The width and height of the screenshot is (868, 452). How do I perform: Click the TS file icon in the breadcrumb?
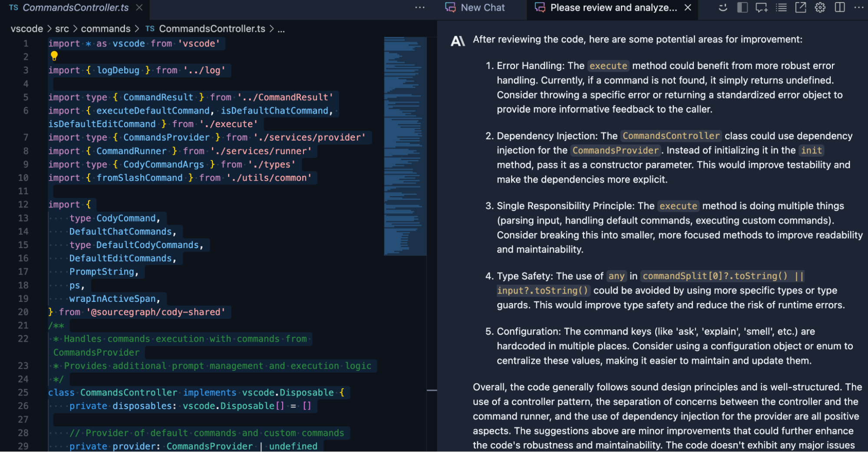pyautogui.click(x=150, y=29)
